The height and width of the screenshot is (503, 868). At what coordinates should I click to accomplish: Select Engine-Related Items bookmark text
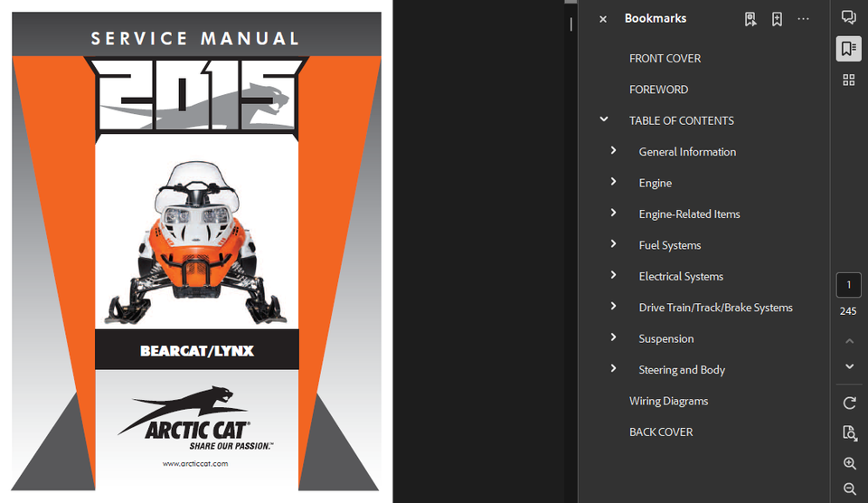click(689, 214)
